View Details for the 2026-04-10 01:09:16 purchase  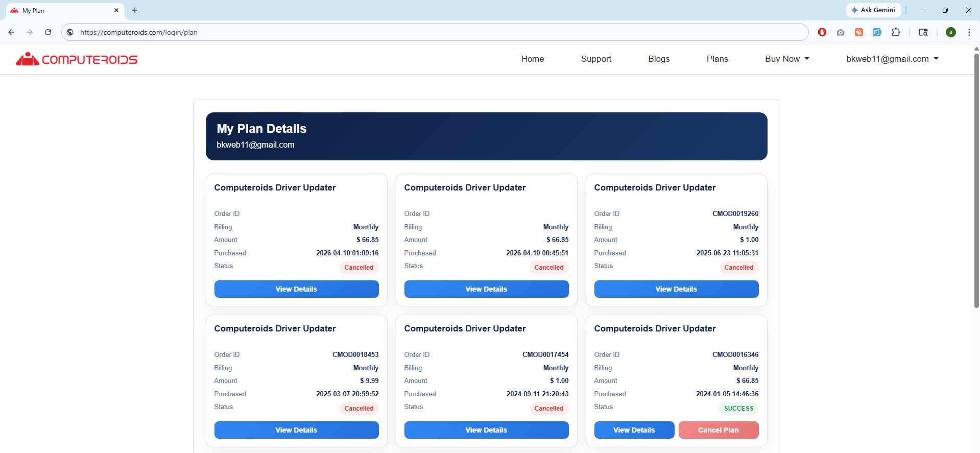(x=296, y=289)
